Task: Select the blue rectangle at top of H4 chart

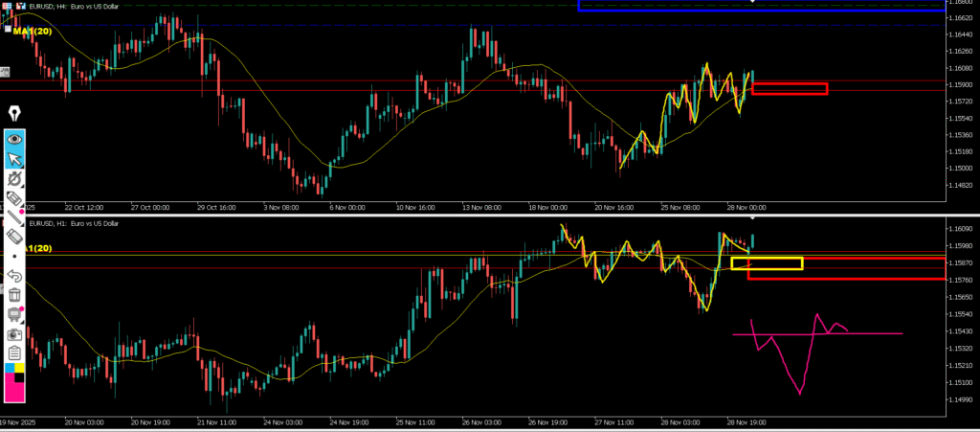Action: (x=761, y=6)
